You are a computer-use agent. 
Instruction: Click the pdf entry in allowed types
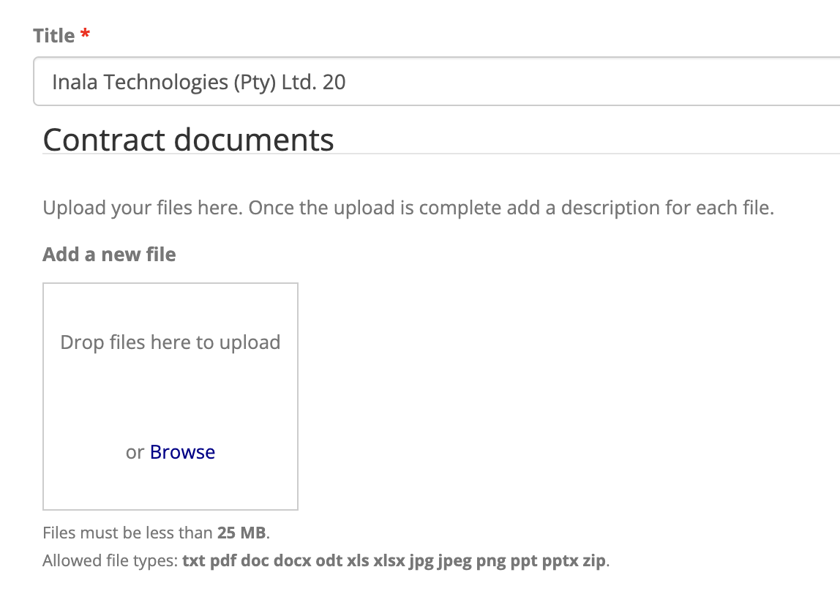222,561
